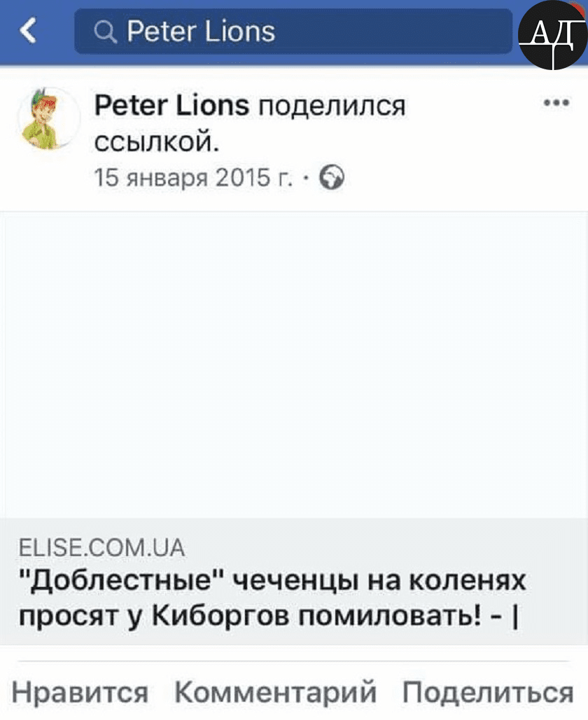This screenshot has height=720, width=588.
Task: Open the Peter Pan profile avatar
Action: coord(48,118)
